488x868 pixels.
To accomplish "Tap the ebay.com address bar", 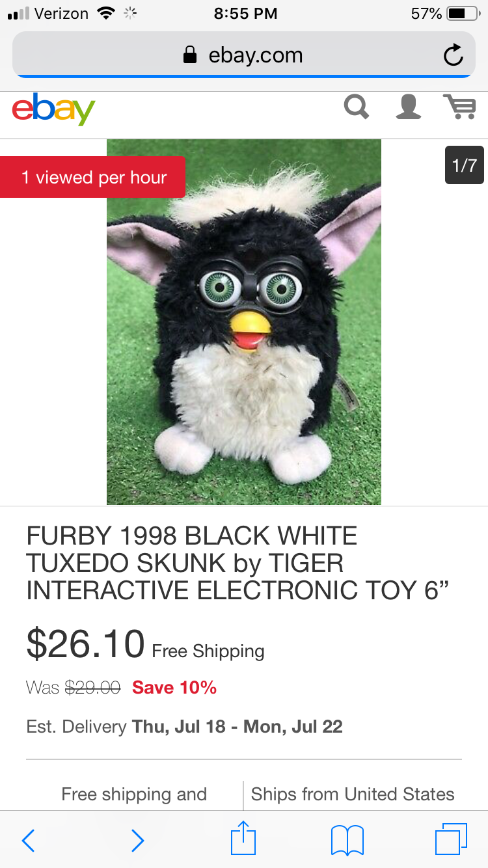I will pos(244,55).
